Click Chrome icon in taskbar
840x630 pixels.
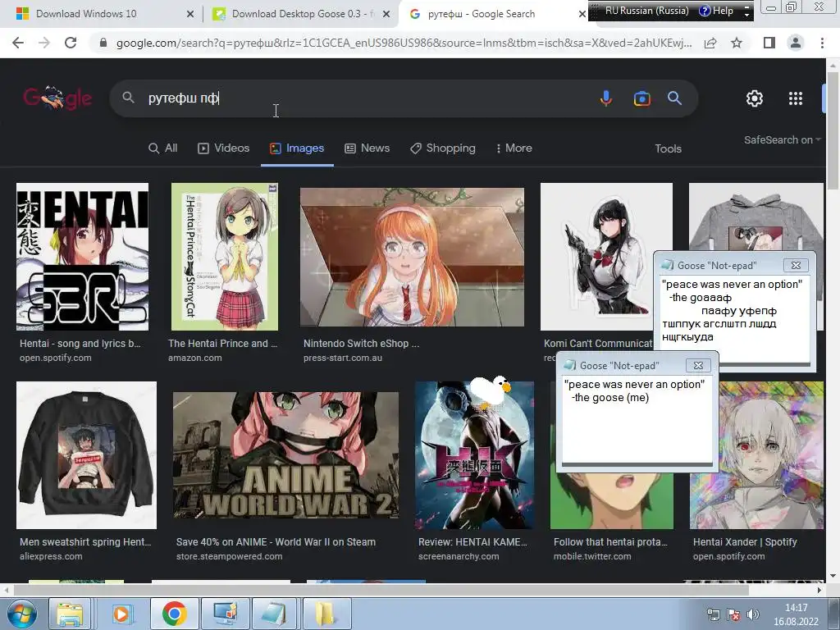tap(174, 614)
